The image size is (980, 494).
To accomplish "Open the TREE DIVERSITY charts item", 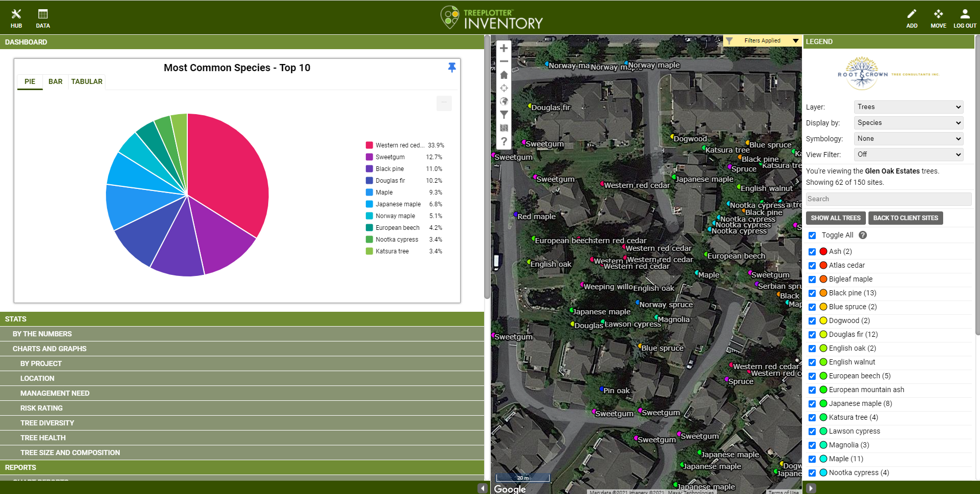I will tap(242, 423).
